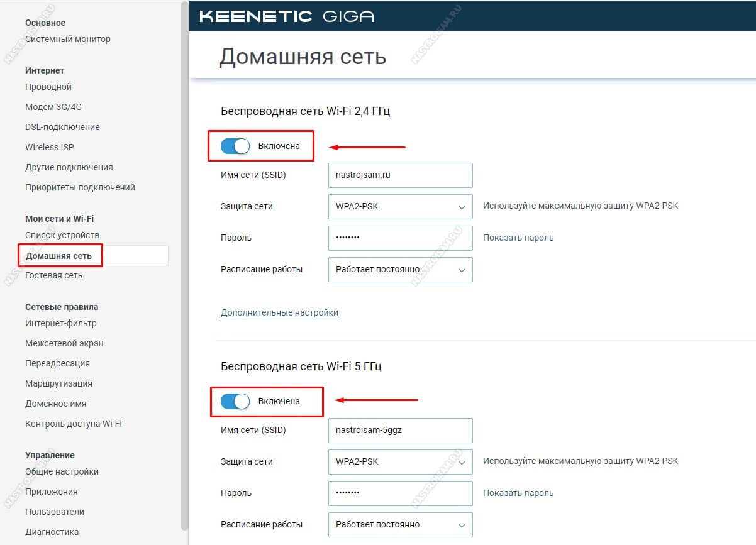Click the nastroisam.ru SSID field
The height and width of the screenshot is (545, 756).
tap(400, 175)
